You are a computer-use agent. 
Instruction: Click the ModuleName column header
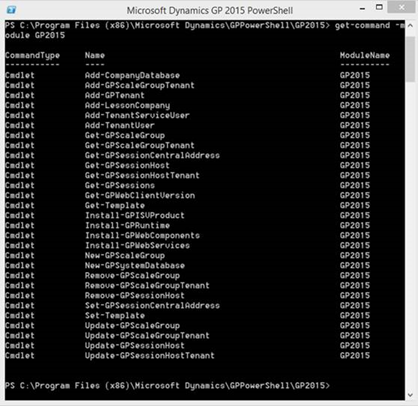tap(365, 55)
